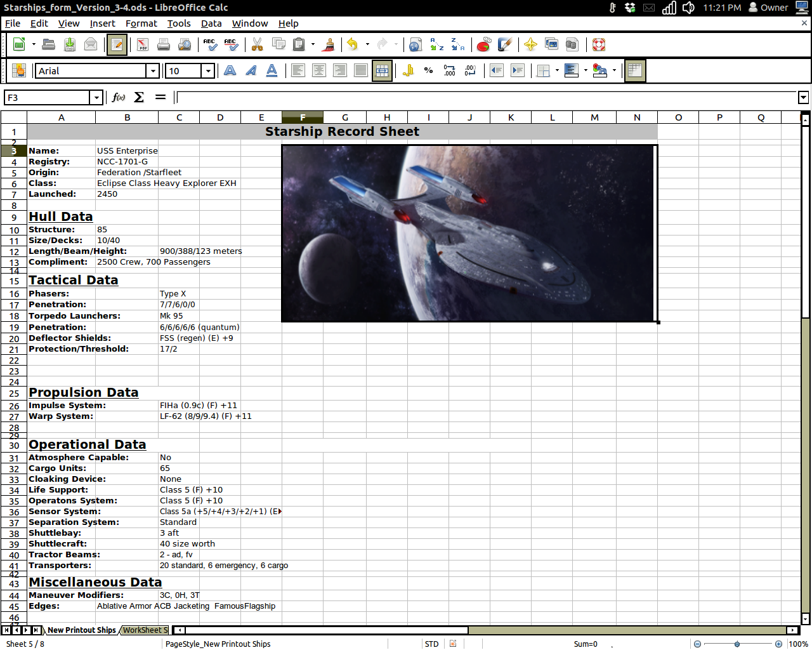Open Background Color dropdown arrow
812x650 pixels.
tap(586, 70)
